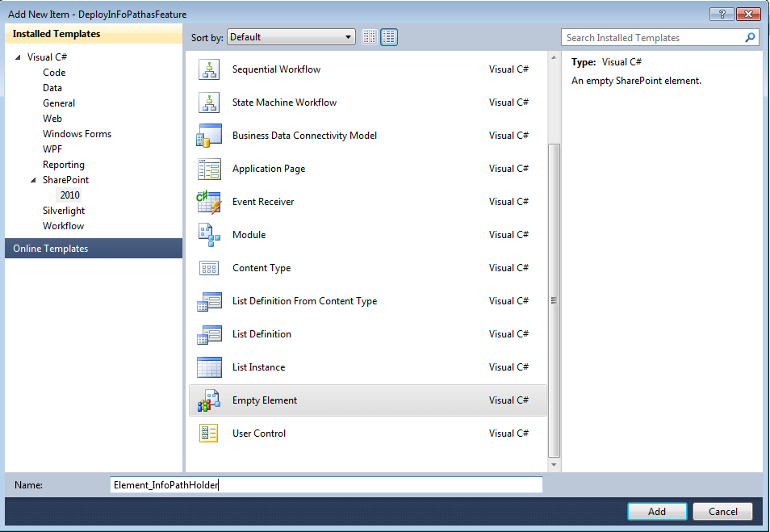Collapse the Visual C# tree node
This screenshot has height=532, width=770.
click(x=19, y=57)
